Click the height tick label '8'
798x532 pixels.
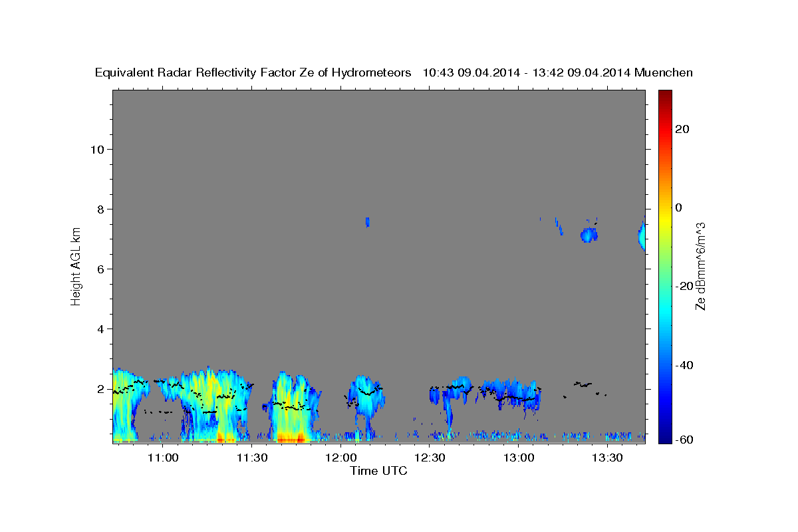pyautogui.click(x=100, y=209)
